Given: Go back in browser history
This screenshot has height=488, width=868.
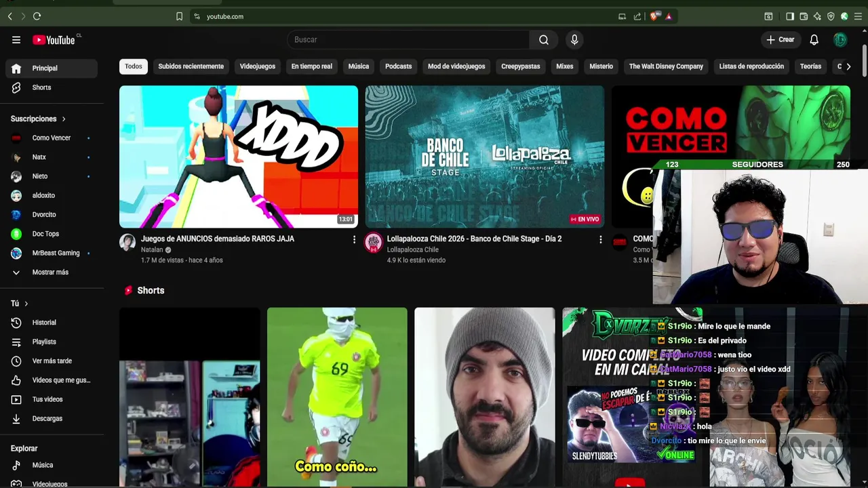Looking at the screenshot, I should point(9,16).
